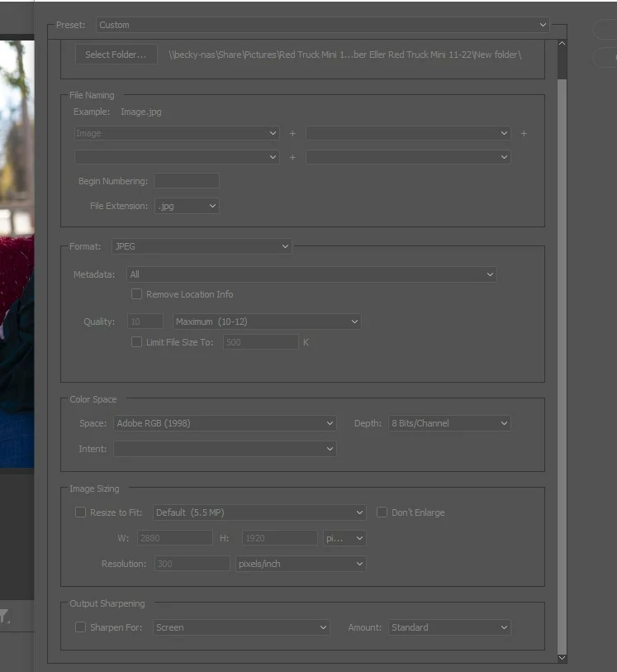Screen dimensions: 617x672
Task: Click the height field showing 1920
Action: point(280,538)
